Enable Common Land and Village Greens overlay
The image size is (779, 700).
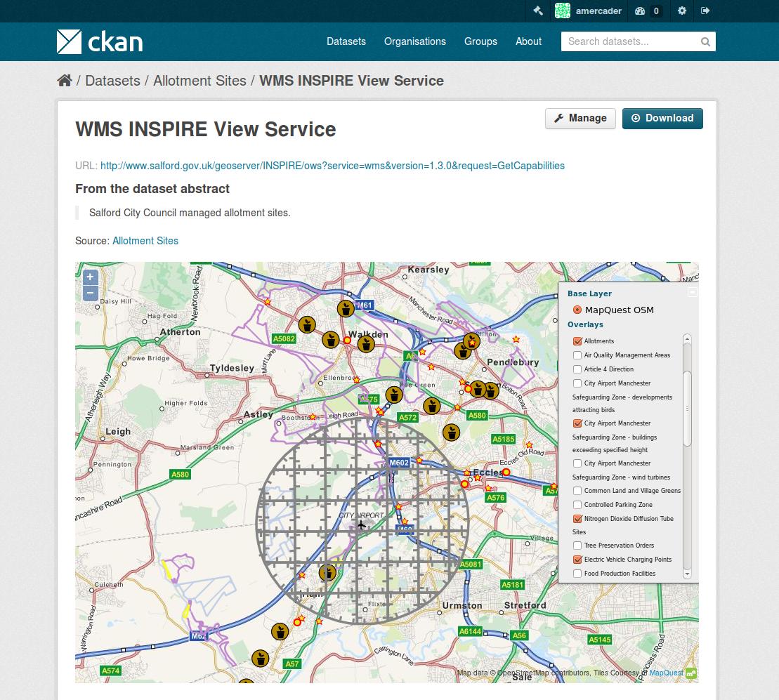[x=577, y=491]
